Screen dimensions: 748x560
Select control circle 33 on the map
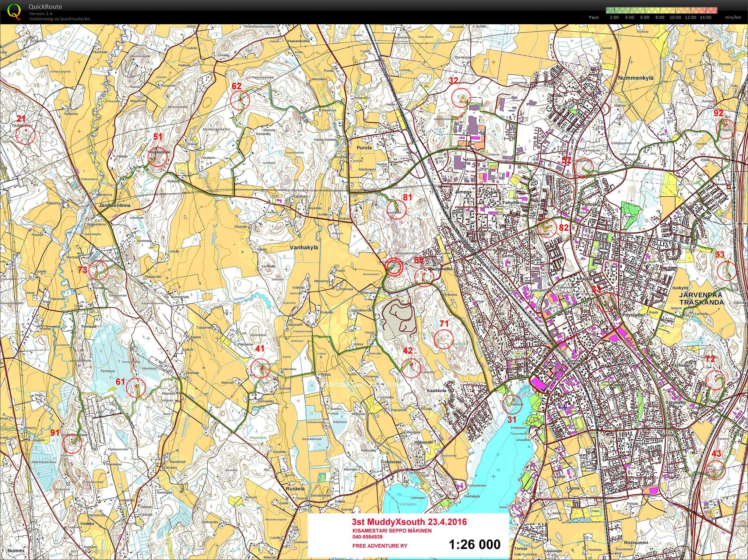(607, 302)
